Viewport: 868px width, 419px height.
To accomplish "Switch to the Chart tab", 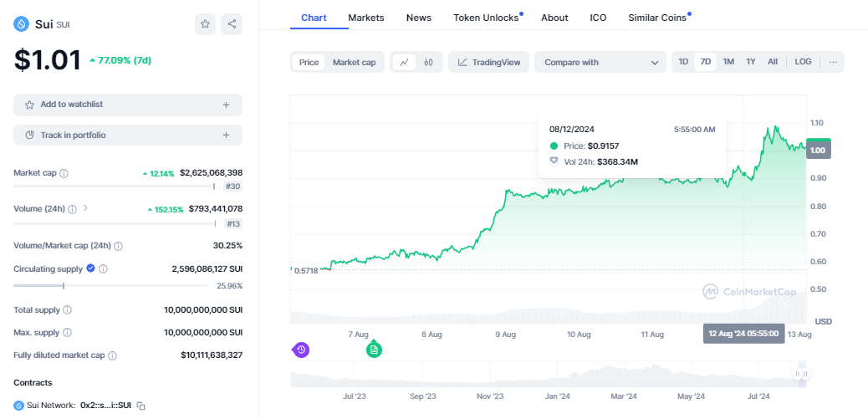I will [x=314, y=18].
